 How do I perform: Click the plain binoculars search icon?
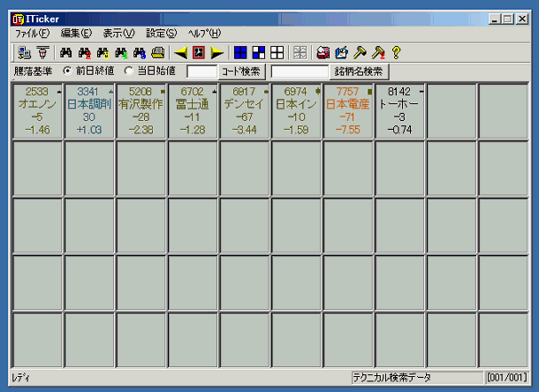(66, 53)
